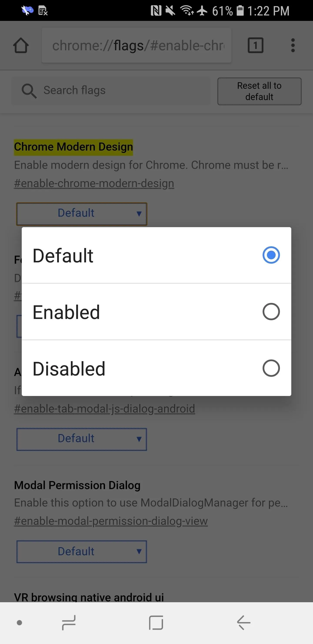Choose the Enabled option text

click(66, 312)
